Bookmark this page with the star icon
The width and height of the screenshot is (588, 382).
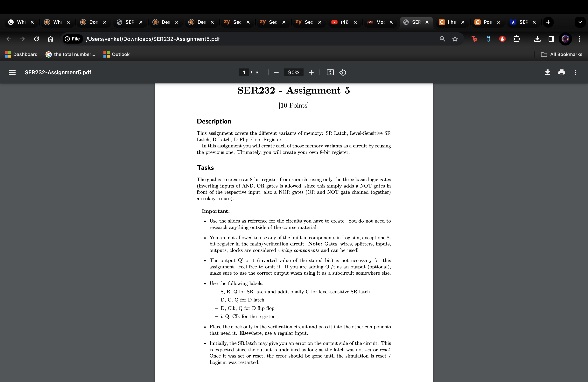click(455, 39)
